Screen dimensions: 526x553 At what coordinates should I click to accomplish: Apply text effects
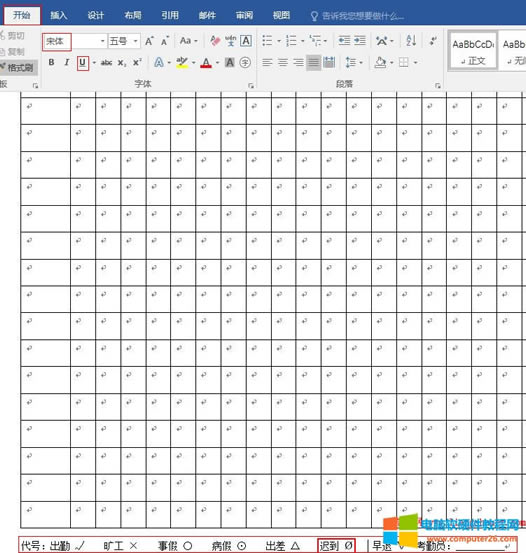point(159,62)
